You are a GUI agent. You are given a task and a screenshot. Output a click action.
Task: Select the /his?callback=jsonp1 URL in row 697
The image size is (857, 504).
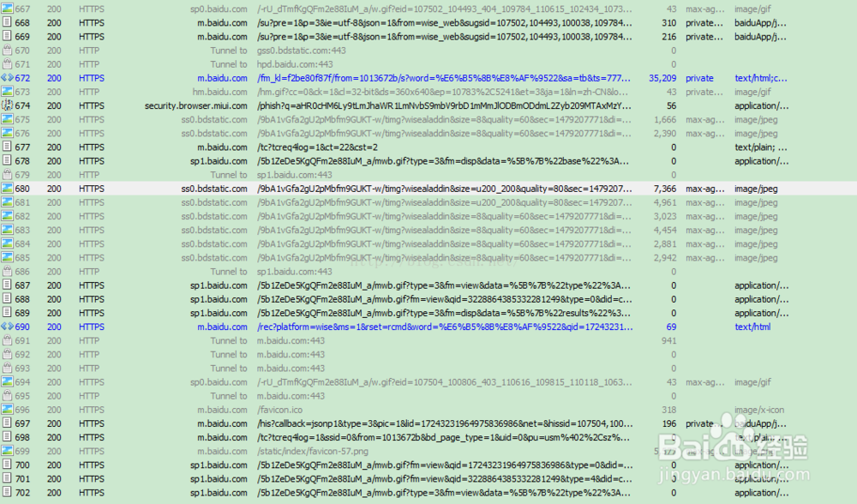pos(445,423)
